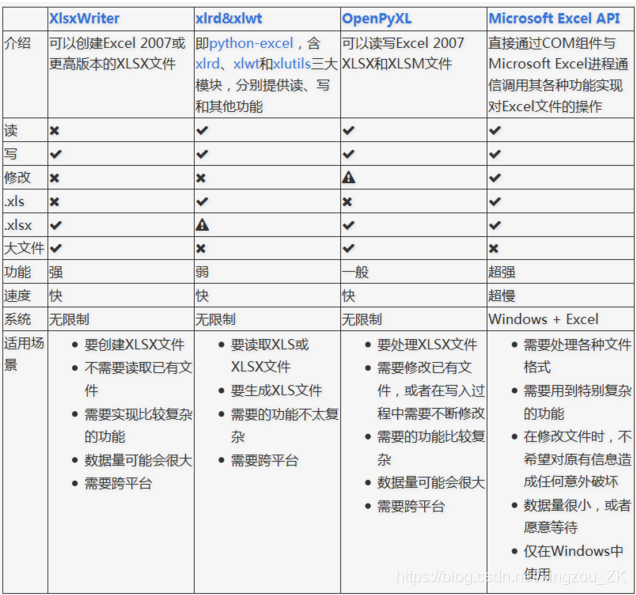Click the 快 value under XlsxWriter
The image size is (636, 595).
(56, 296)
